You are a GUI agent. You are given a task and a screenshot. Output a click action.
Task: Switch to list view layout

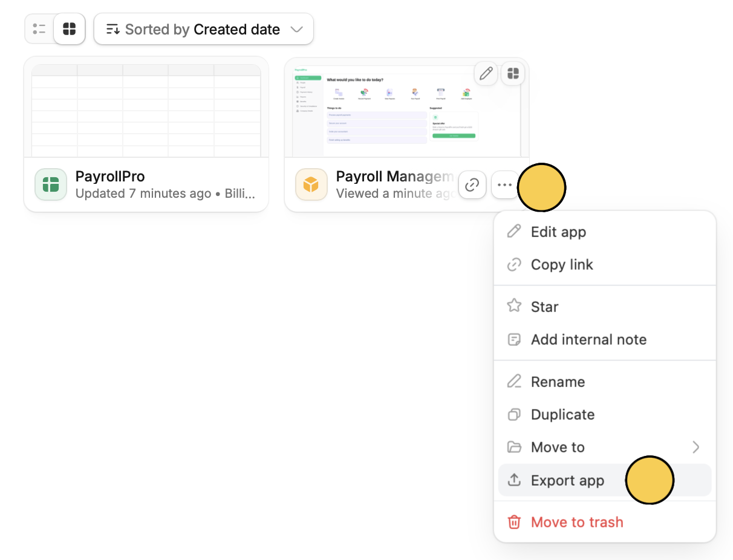[x=39, y=29]
